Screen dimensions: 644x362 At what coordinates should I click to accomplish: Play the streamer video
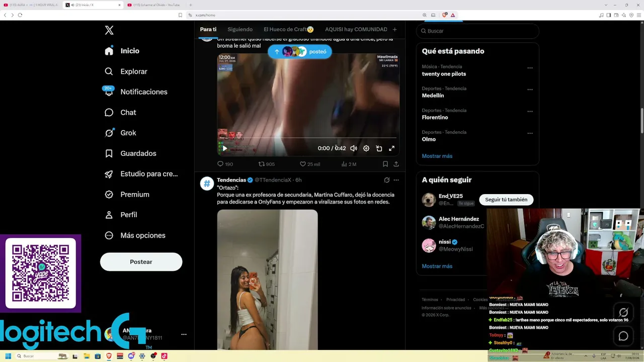click(224, 148)
